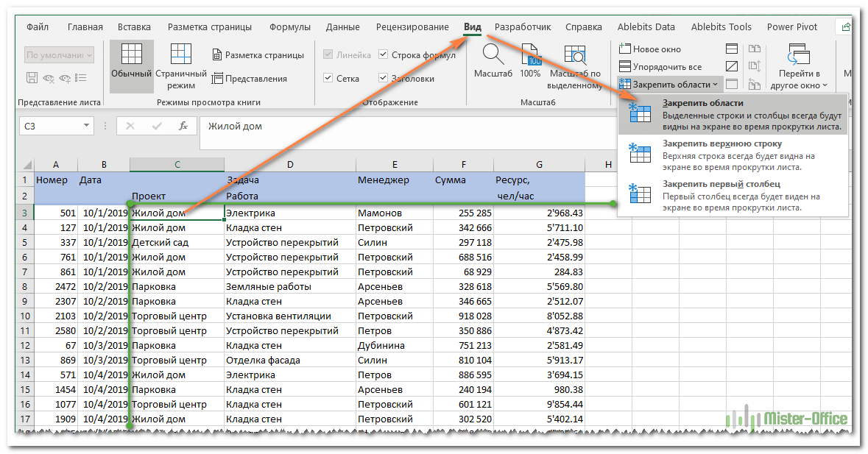Set zoom to 100%

click(530, 61)
